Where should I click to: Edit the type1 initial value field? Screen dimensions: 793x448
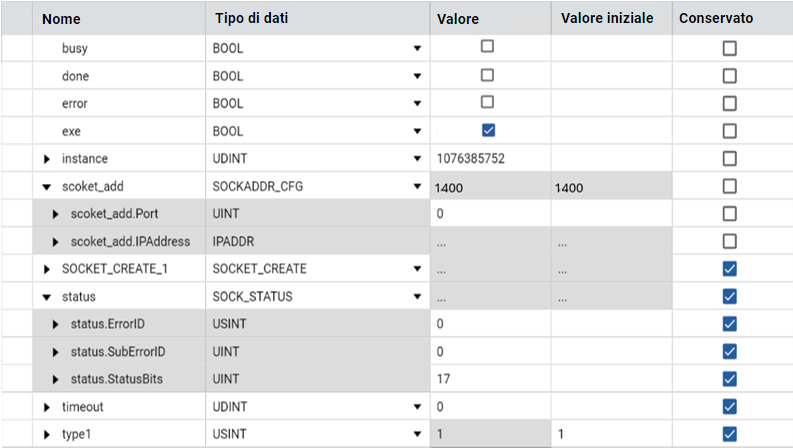click(610, 434)
